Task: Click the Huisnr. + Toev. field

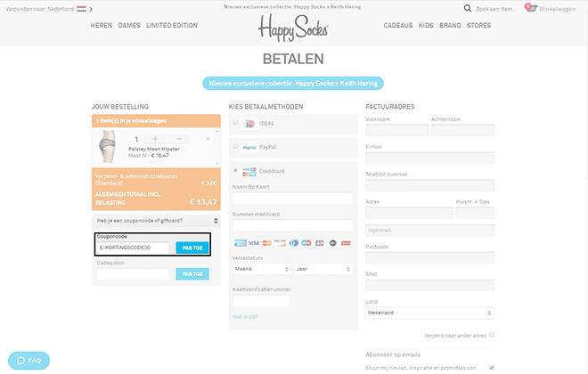Action: pyautogui.click(x=475, y=213)
